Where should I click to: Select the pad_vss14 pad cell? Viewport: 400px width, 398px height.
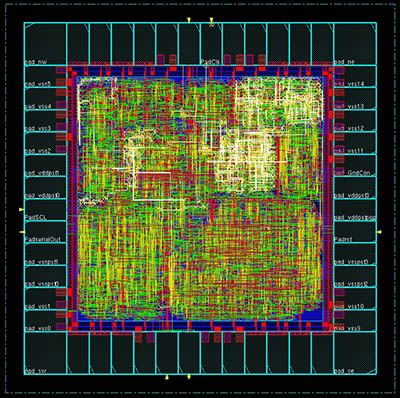355,77
